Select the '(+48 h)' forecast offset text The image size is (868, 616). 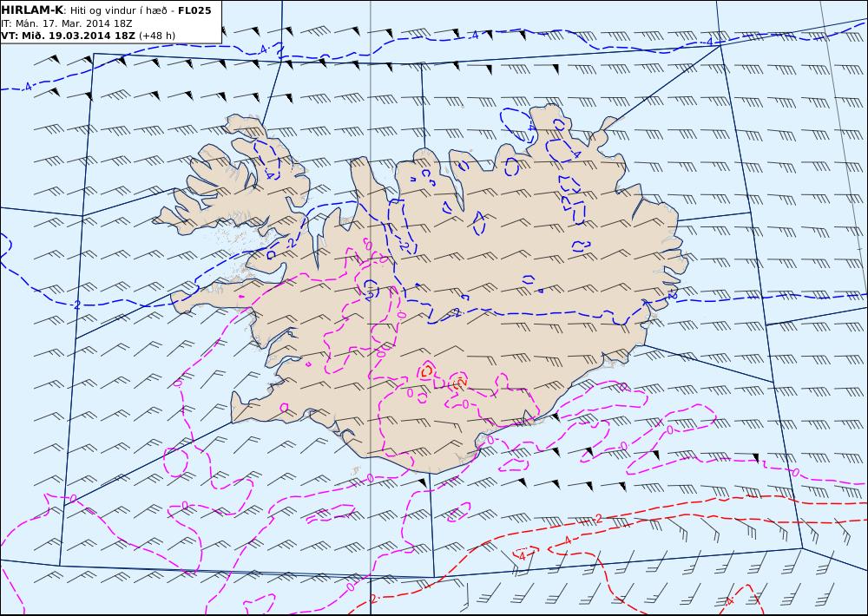coord(156,36)
